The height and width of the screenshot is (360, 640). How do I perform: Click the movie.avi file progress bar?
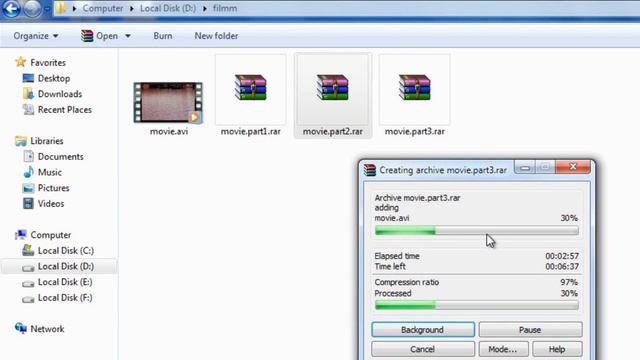[x=476, y=231]
